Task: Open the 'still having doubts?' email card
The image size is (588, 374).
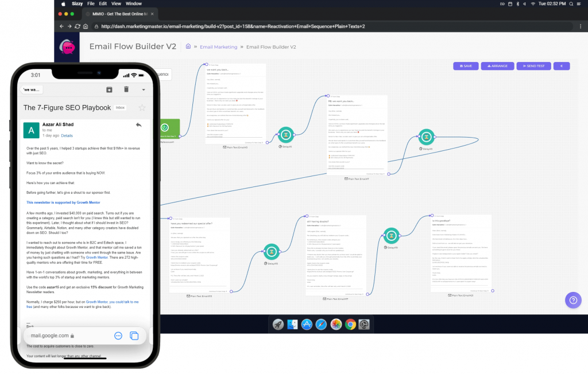Action: coord(336,256)
